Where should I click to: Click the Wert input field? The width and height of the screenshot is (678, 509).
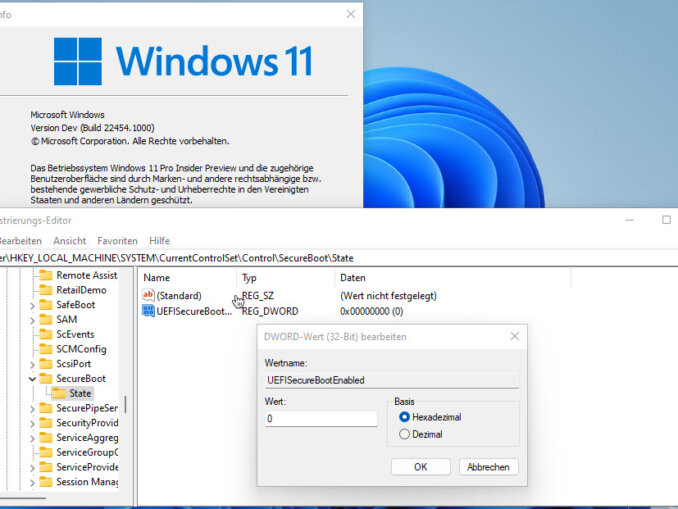[x=321, y=419]
